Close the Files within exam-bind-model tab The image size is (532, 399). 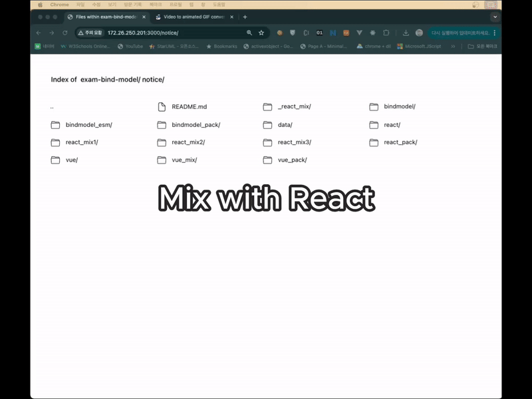point(144,17)
